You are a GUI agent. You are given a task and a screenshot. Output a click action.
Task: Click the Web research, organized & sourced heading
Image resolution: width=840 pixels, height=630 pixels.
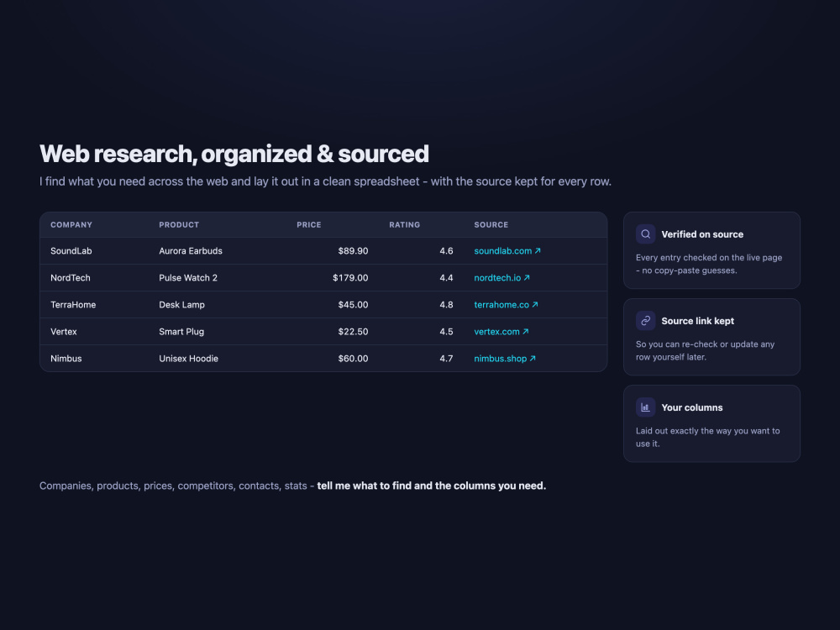(234, 154)
